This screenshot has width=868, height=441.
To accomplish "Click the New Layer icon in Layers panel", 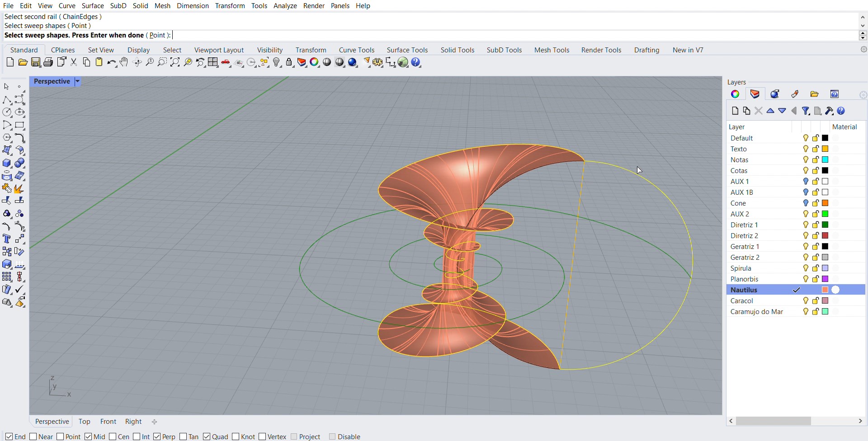I will tap(735, 111).
